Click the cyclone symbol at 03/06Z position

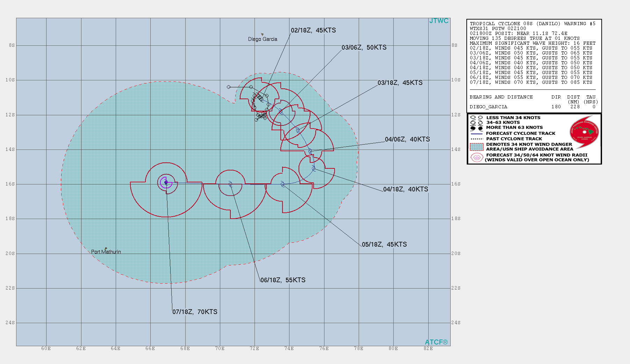[x=281, y=111]
